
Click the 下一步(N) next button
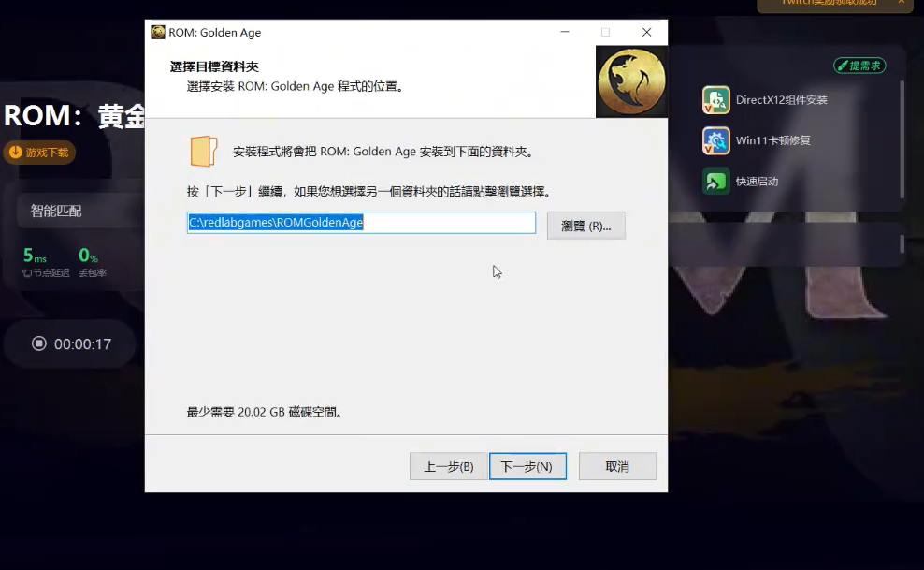click(527, 466)
